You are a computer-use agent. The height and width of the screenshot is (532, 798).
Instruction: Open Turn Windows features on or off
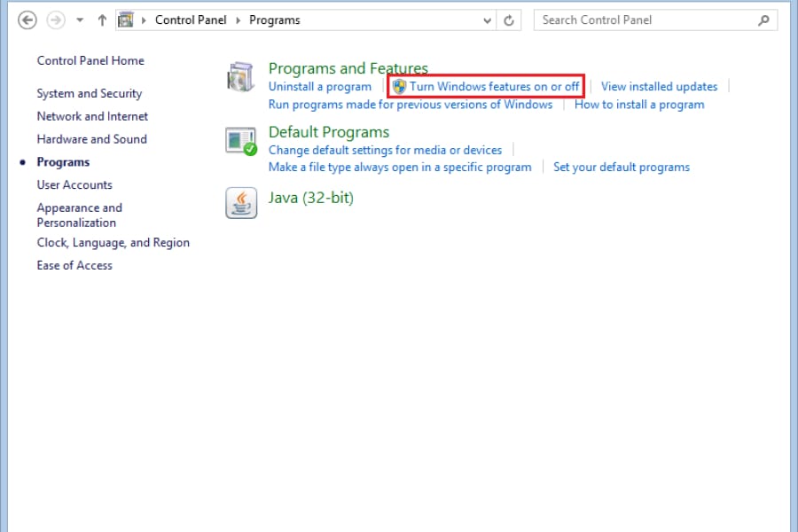(494, 87)
